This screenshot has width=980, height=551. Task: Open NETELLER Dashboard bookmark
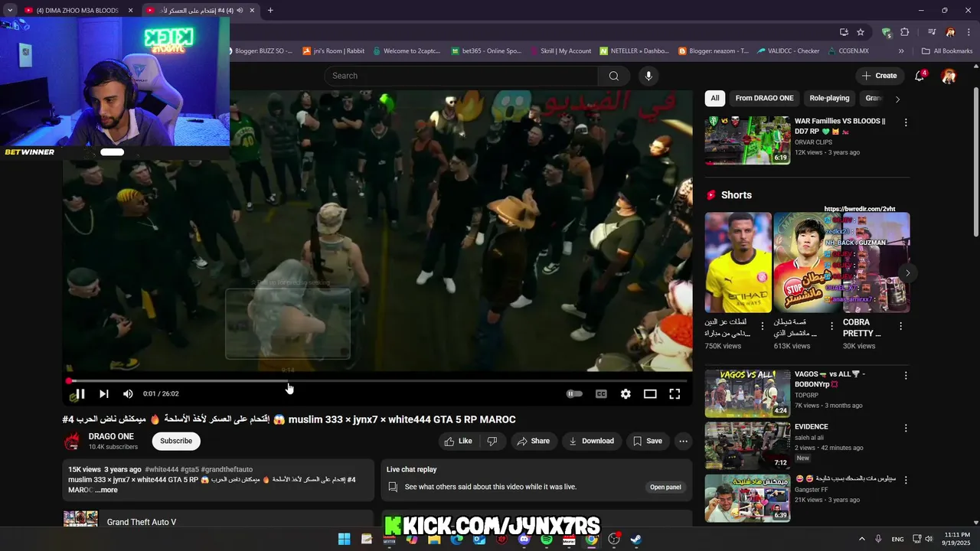[635, 51]
